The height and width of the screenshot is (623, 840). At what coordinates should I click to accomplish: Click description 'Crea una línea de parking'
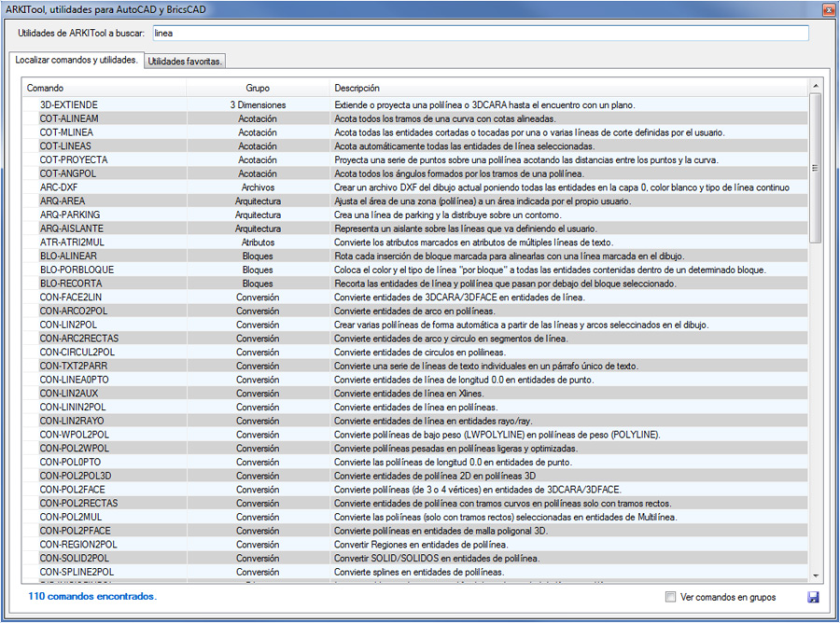448,215
